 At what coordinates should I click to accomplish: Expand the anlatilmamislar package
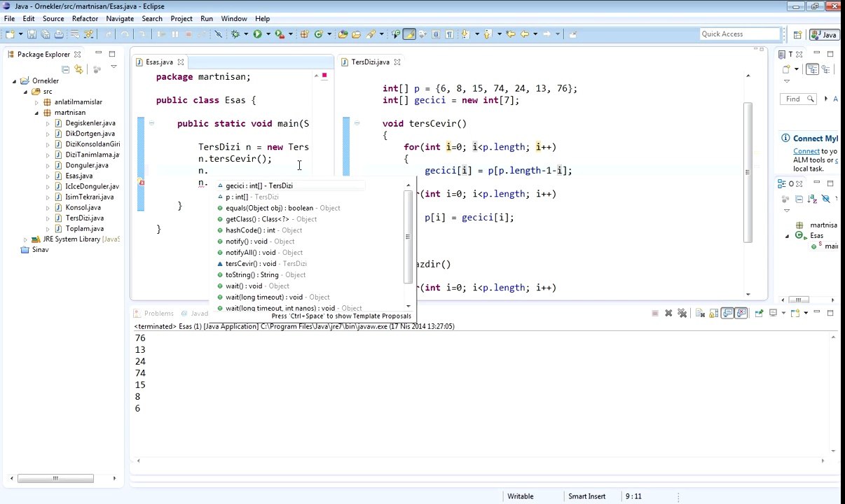click(36, 102)
